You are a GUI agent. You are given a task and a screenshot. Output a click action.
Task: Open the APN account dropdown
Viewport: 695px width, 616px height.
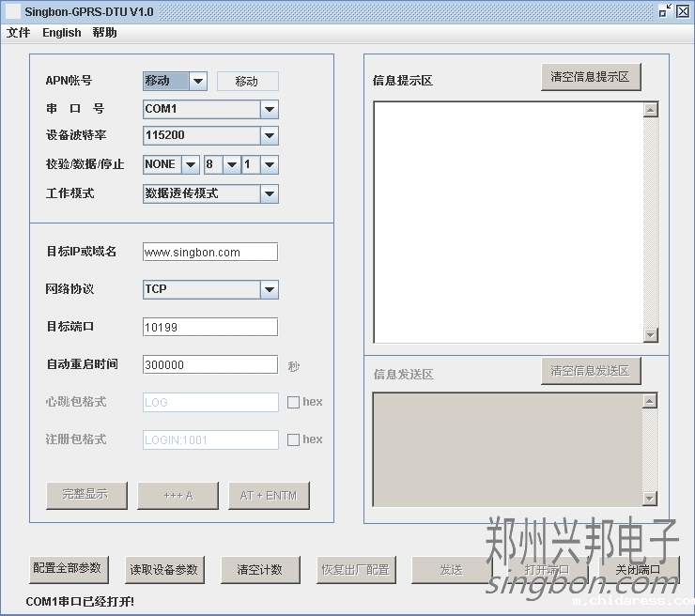click(198, 81)
